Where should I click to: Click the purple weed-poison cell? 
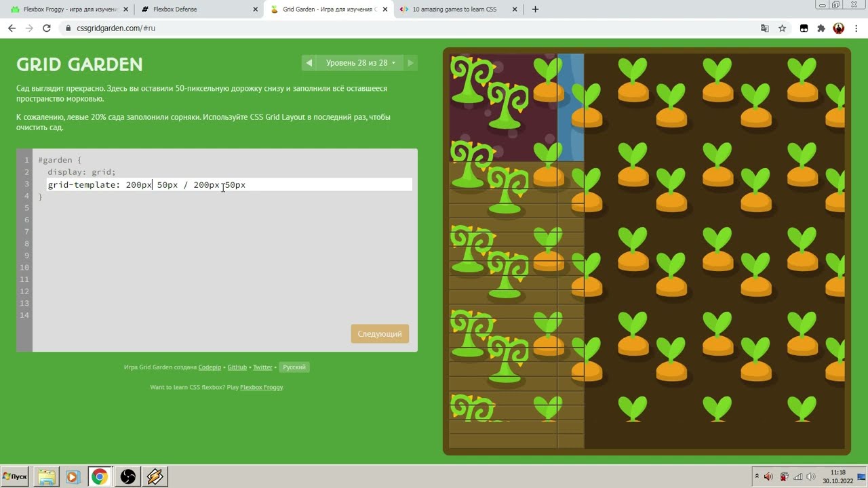pyautogui.click(x=503, y=107)
